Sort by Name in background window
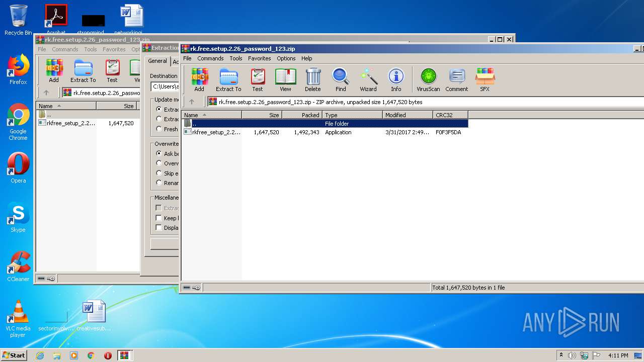Screen dimensions: 644x362 66,106
